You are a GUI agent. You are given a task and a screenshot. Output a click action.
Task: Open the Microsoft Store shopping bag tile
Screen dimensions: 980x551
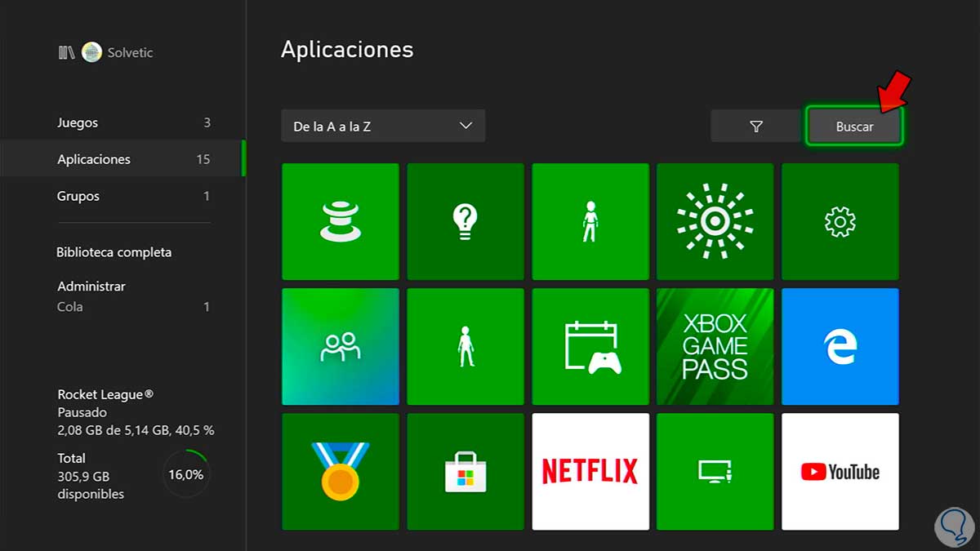(x=465, y=472)
